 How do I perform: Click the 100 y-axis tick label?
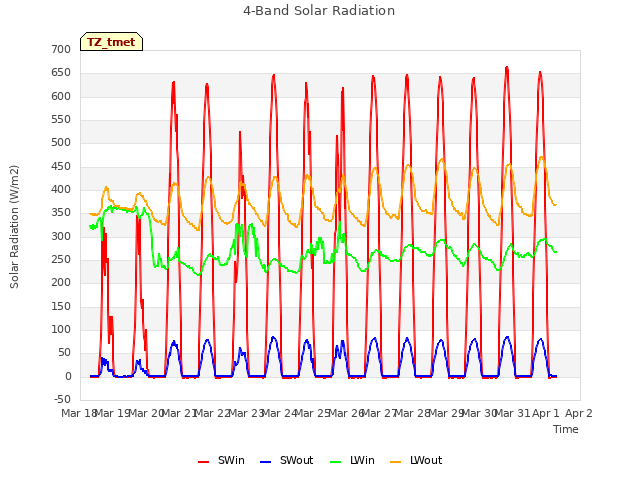(x=61, y=329)
